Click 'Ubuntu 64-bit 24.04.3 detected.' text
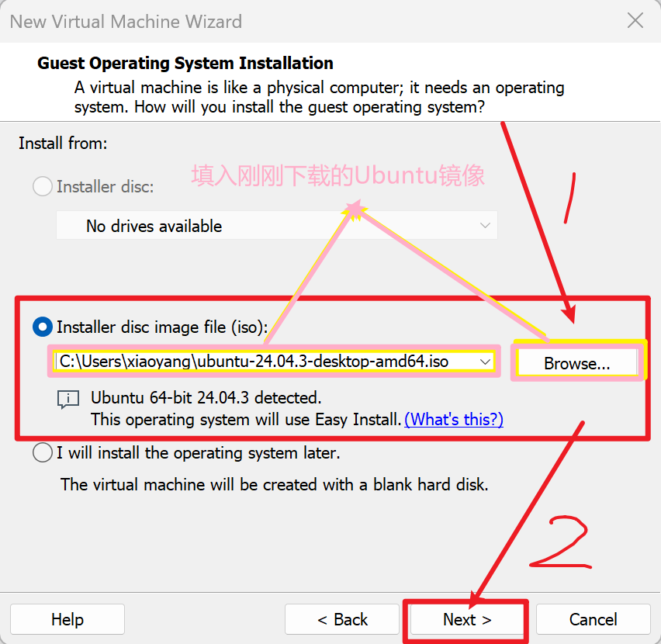 pos(206,397)
